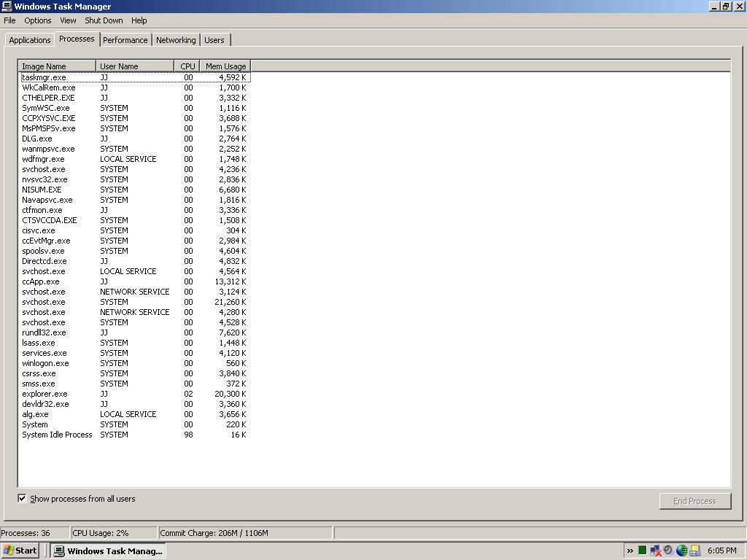
Task: Click the green globe tray icon
Action: coord(682,551)
